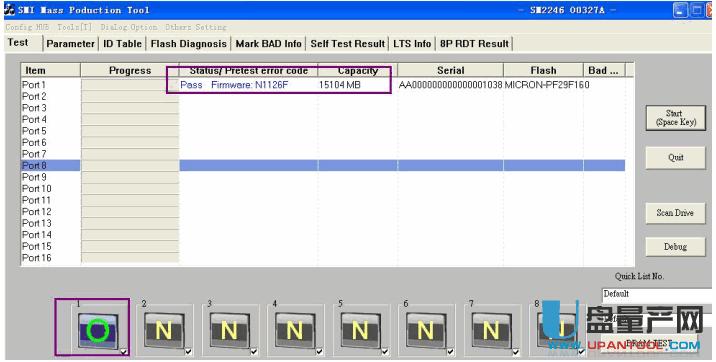This screenshot has width=716, height=362.
Task: Select port 4 drive slot icon
Action: [x=295, y=330]
